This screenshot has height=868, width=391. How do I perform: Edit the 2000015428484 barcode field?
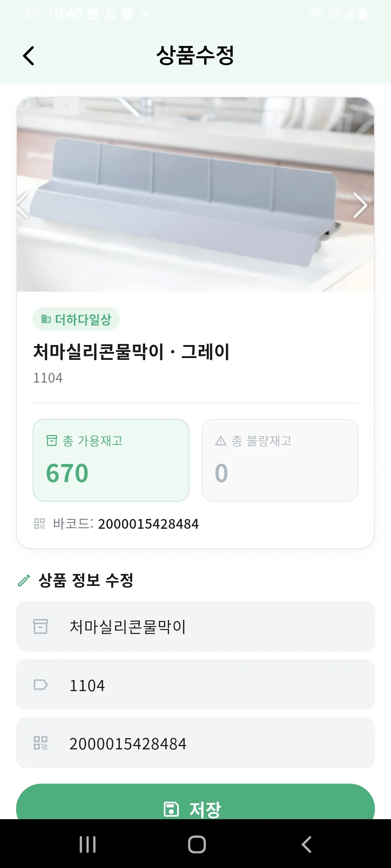(x=217, y=743)
